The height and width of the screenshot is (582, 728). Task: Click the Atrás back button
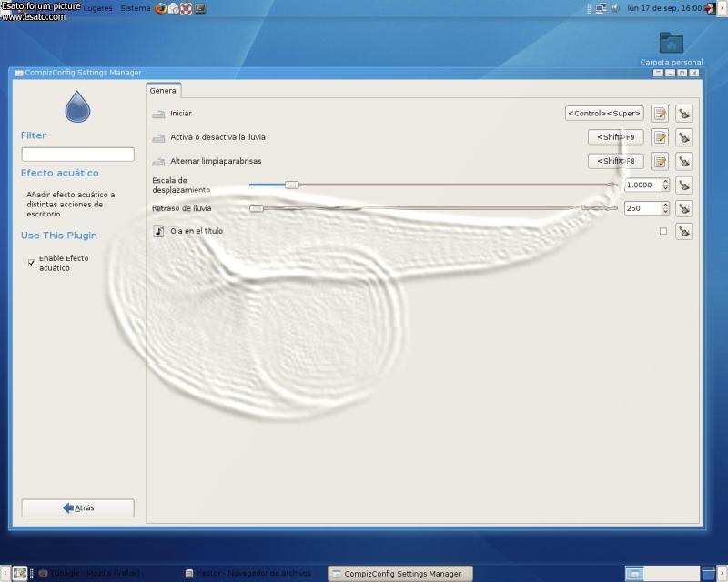pyautogui.click(x=77, y=507)
